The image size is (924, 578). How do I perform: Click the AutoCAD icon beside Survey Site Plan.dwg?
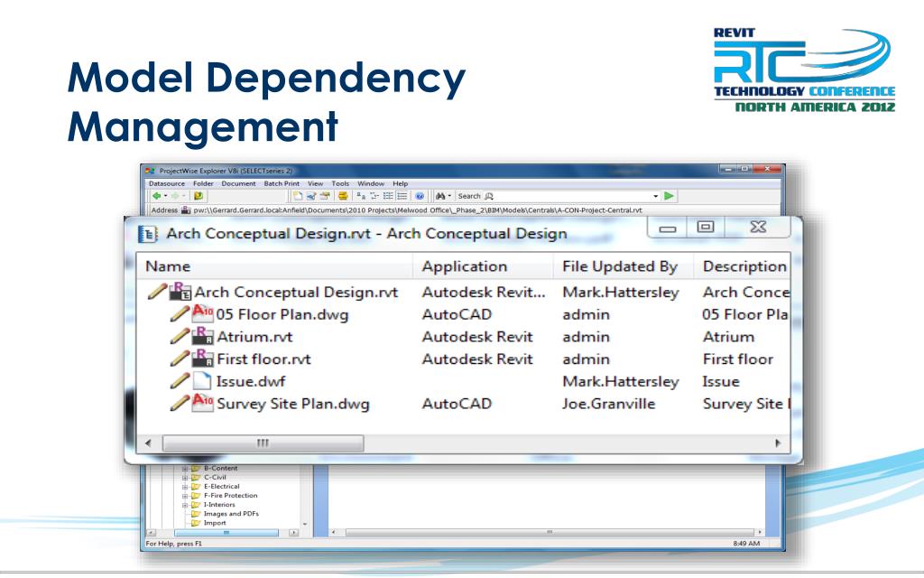[203, 403]
